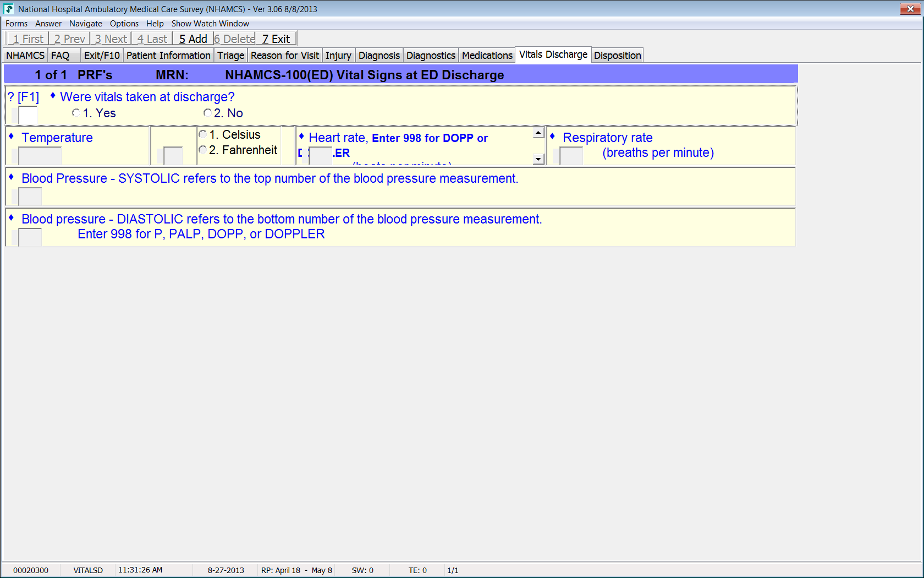The height and width of the screenshot is (578, 924).
Task: Click the '1 of 1 PRF's' header text
Action: [74, 75]
